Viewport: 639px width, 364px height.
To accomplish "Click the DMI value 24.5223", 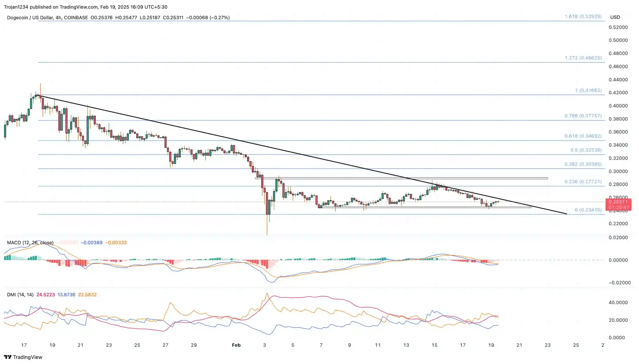I will pyautogui.click(x=45, y=294).
